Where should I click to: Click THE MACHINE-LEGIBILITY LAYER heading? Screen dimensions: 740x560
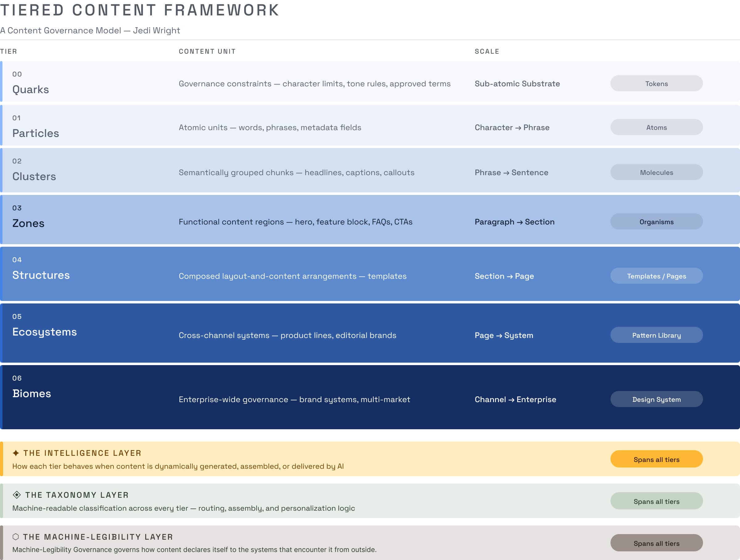pos(98,537)
